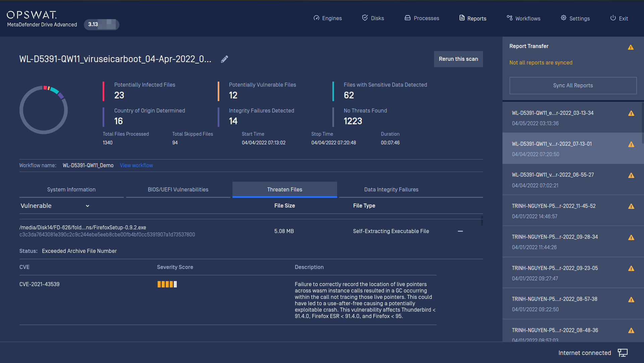Click CVE-2021-43539 entry

click(40, 284)
